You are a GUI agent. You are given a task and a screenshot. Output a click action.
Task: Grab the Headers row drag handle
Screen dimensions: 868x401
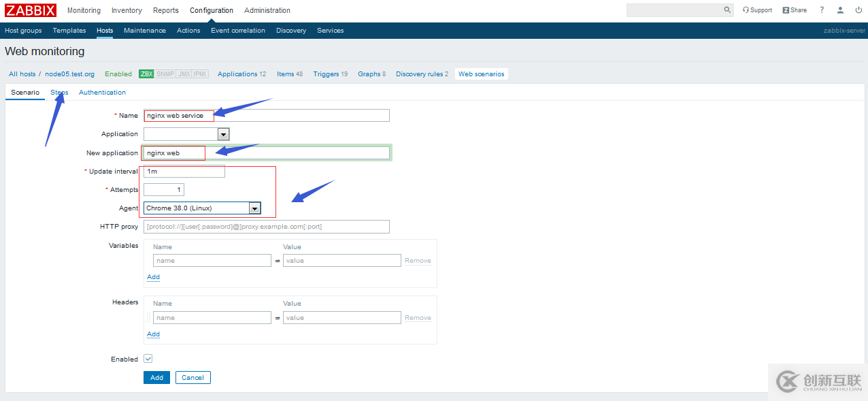click(x=149, y=318)
